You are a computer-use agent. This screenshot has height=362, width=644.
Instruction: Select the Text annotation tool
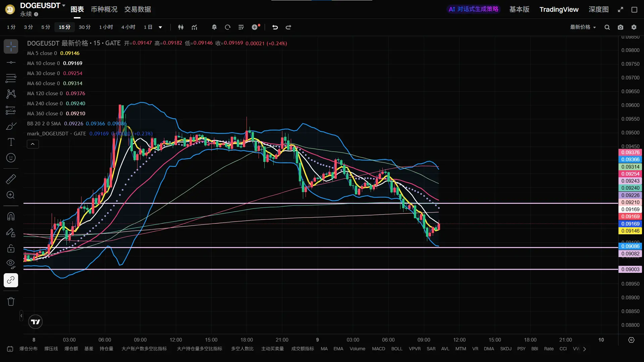pyautogui.click(x=11, y=142)
